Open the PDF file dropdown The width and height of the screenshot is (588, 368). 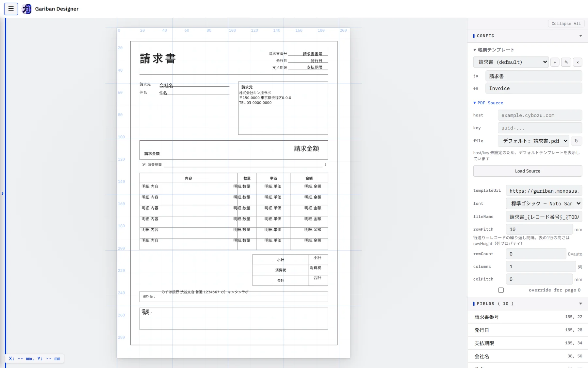click(x=533, y=141)
